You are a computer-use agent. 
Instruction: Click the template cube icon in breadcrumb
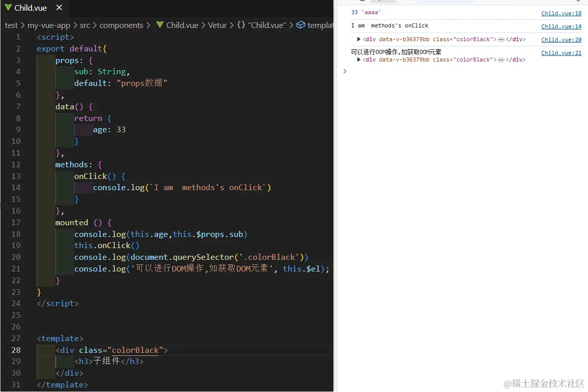click(301, 25)
